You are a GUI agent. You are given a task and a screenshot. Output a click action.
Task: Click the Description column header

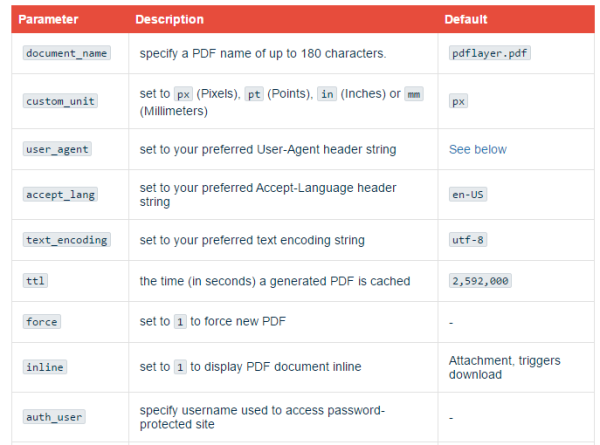[169, 19]
